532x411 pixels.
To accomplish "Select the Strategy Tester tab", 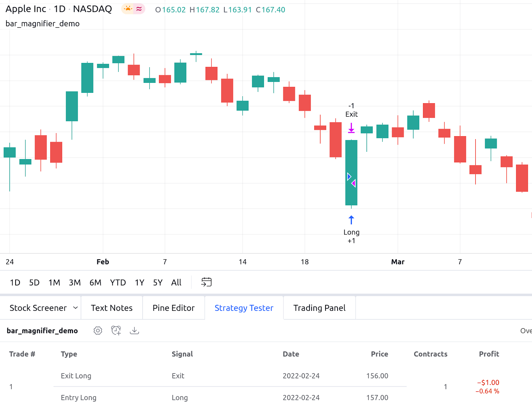I will click(244, 308).
